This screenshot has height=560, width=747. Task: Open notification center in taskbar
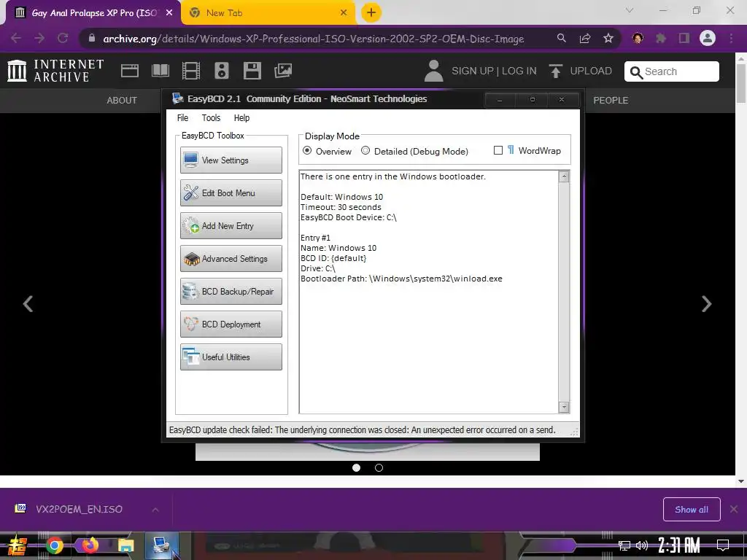tap(723, 545)
